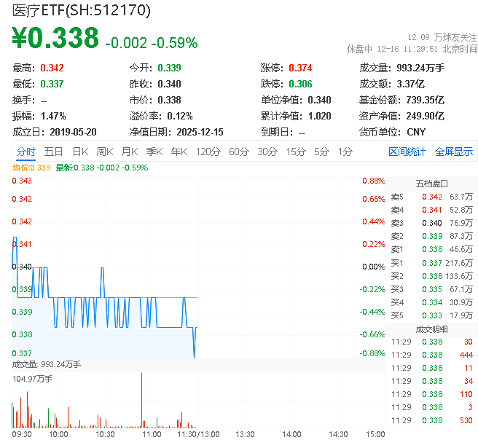Select the 卖1 order book row

point(431,249)
